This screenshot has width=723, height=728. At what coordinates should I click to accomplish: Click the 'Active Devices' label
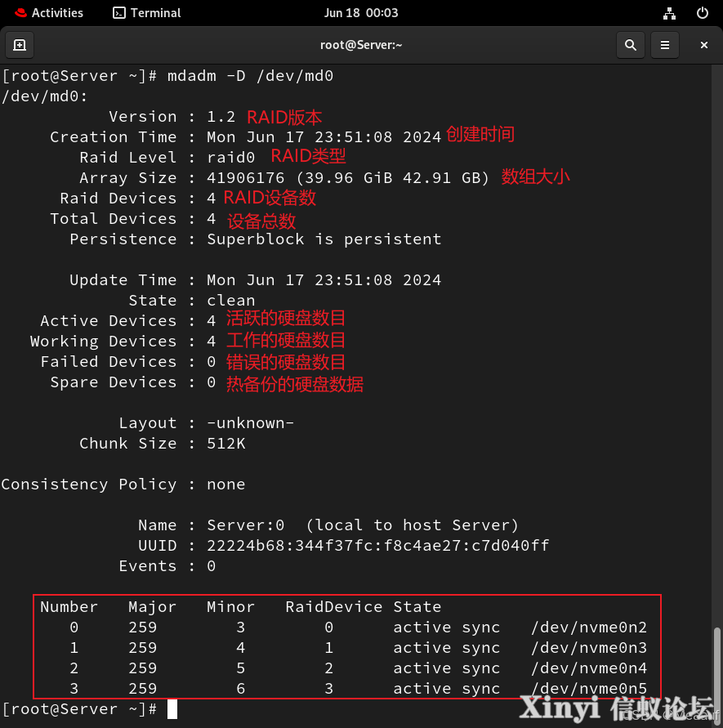pyautogui.click(x=108, y=321)
